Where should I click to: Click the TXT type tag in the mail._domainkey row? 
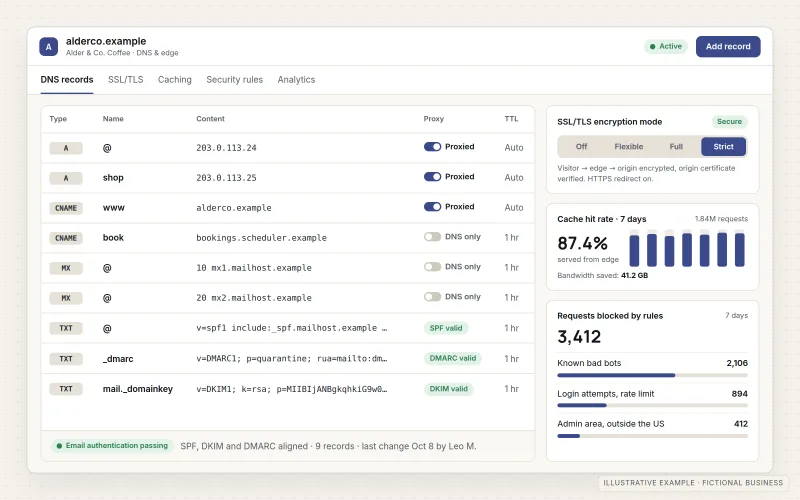coord(66,389)
